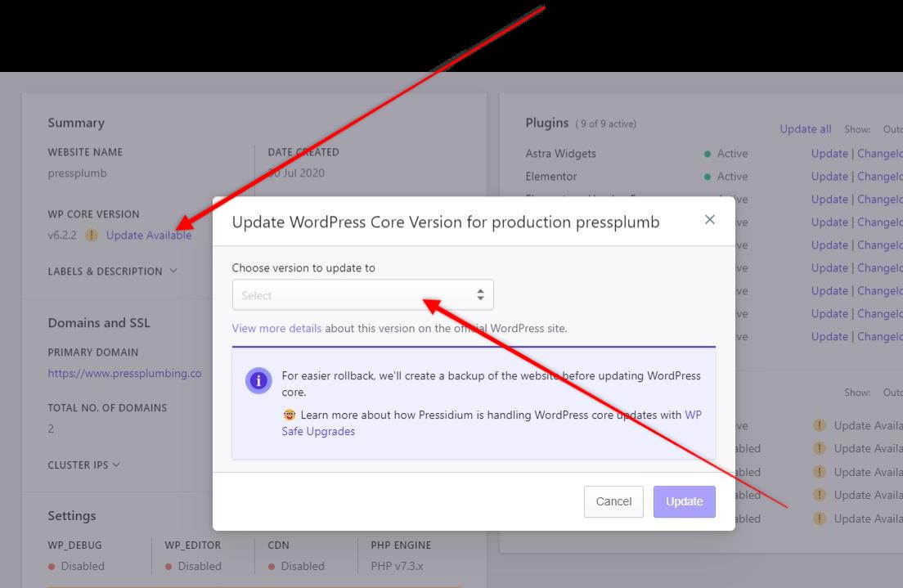Open the WP Safe Upgrades link

(492, 423)
